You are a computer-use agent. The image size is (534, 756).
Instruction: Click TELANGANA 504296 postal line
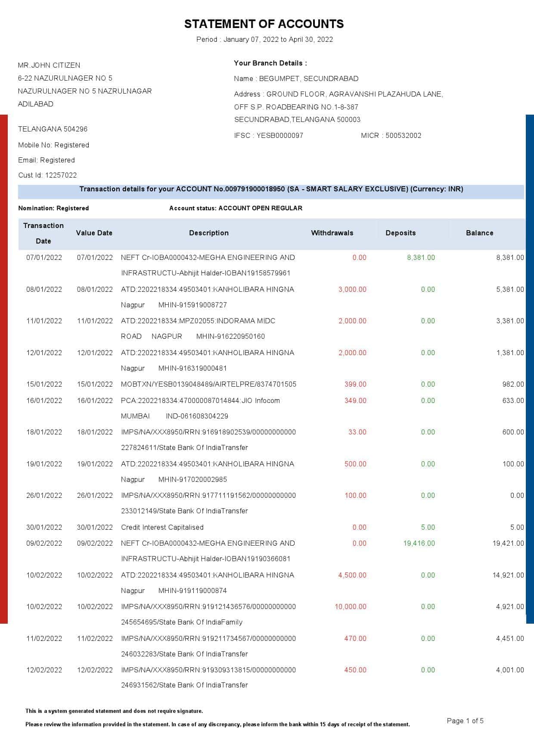pyautogui.click(x=53, y=129)
